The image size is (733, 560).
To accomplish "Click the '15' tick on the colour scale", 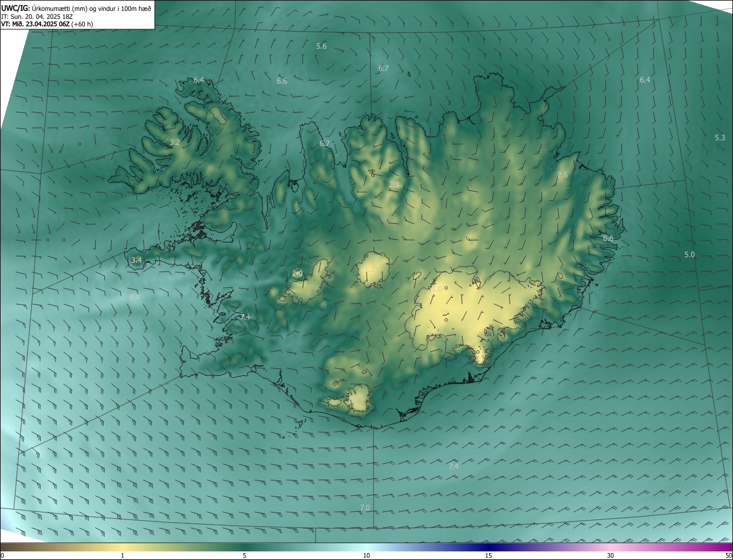I will click(x=488, y=555).
